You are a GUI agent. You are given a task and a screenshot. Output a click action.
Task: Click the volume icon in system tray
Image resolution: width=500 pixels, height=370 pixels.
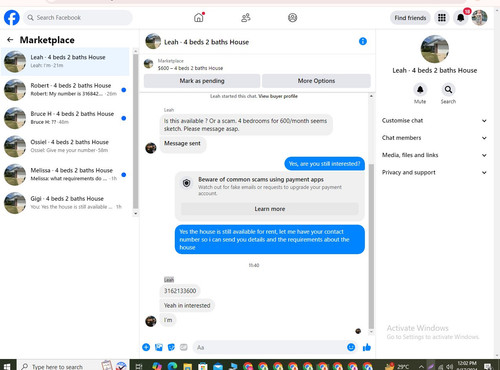(x=449, y=367)
